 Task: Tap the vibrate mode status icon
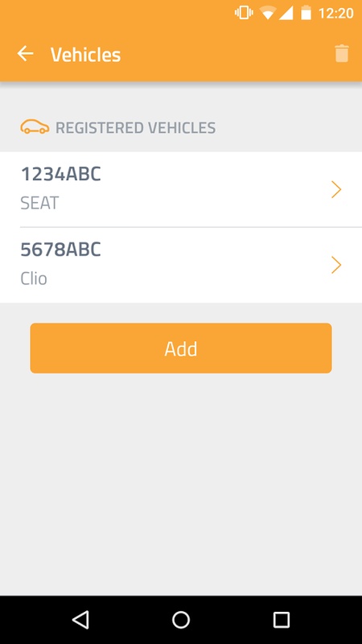point(244,13)
